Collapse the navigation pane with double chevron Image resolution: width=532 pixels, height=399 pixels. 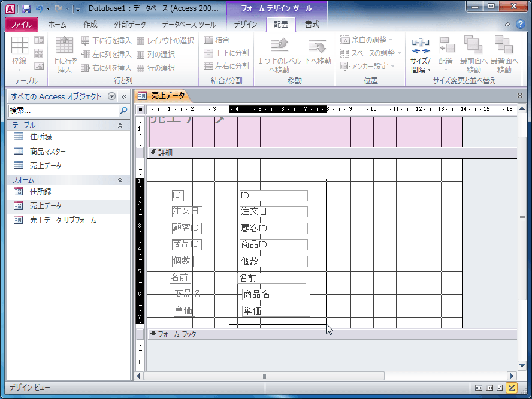click(x=124, y=96)
